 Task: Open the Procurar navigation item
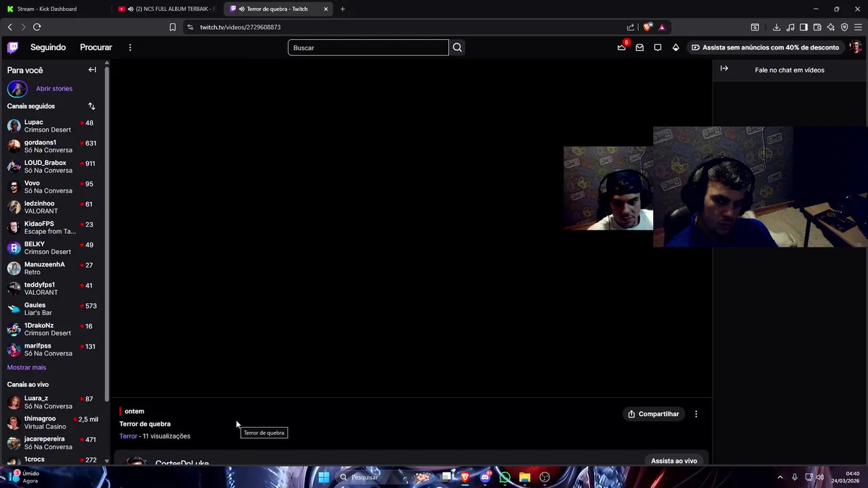click(96, 47)
